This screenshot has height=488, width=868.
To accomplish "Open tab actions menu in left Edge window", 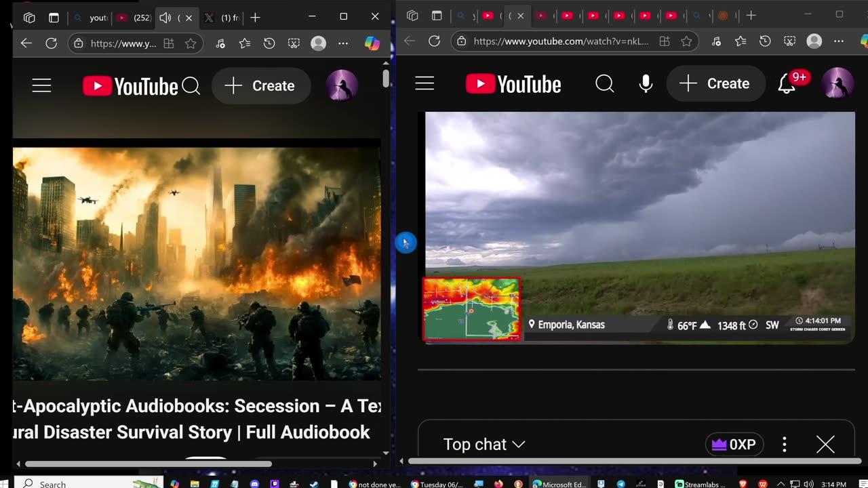I will 54,18.
